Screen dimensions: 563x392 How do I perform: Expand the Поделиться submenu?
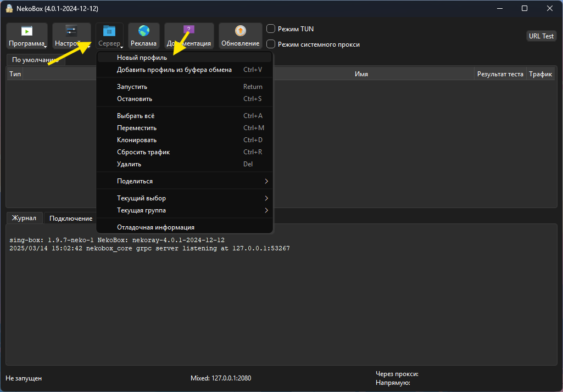[185, 181]
